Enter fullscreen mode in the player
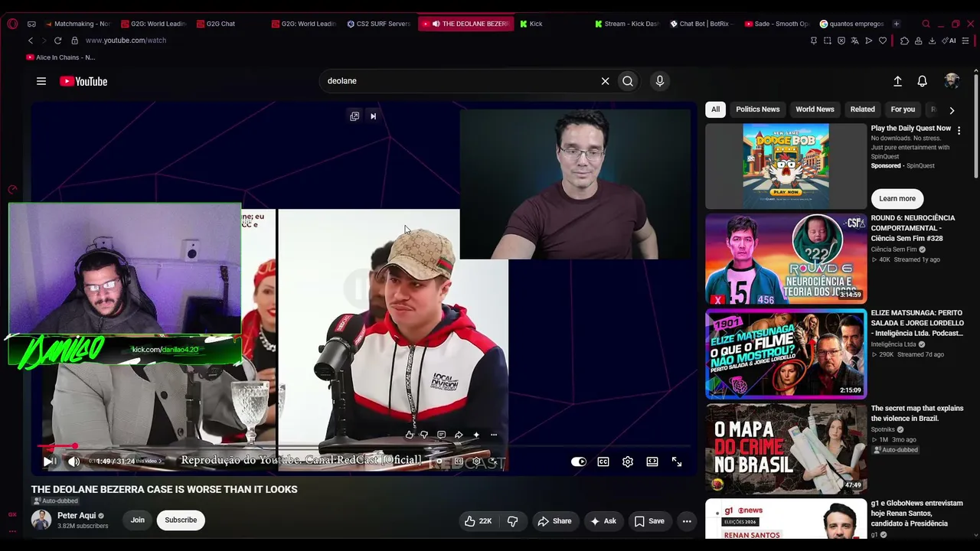Screen dimensions: 980x551 677,461
